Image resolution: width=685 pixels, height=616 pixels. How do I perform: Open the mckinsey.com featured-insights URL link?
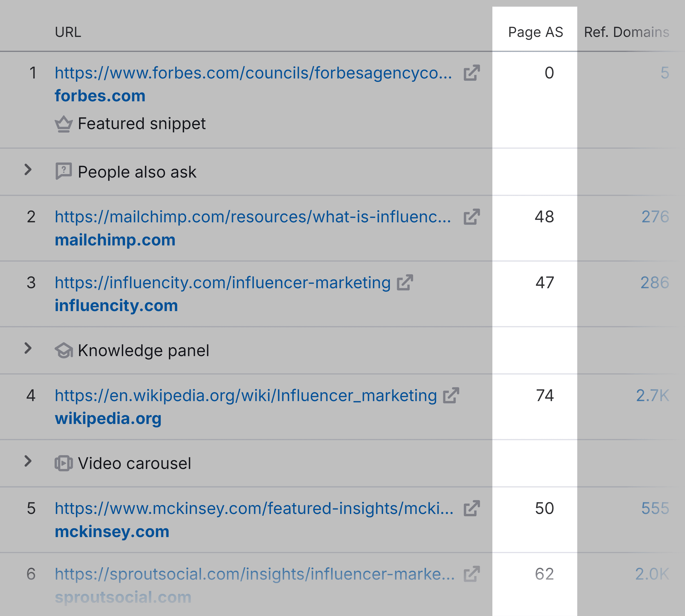point(254,509)
